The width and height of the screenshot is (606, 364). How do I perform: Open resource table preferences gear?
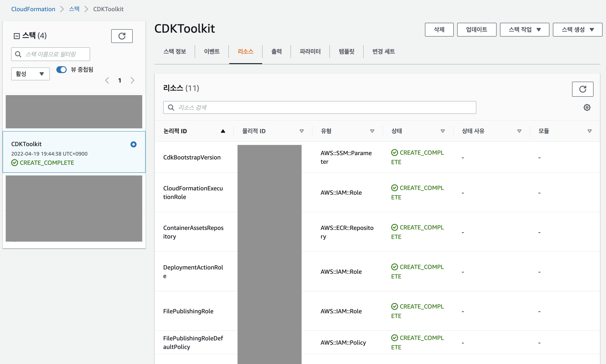click(587, 107)
